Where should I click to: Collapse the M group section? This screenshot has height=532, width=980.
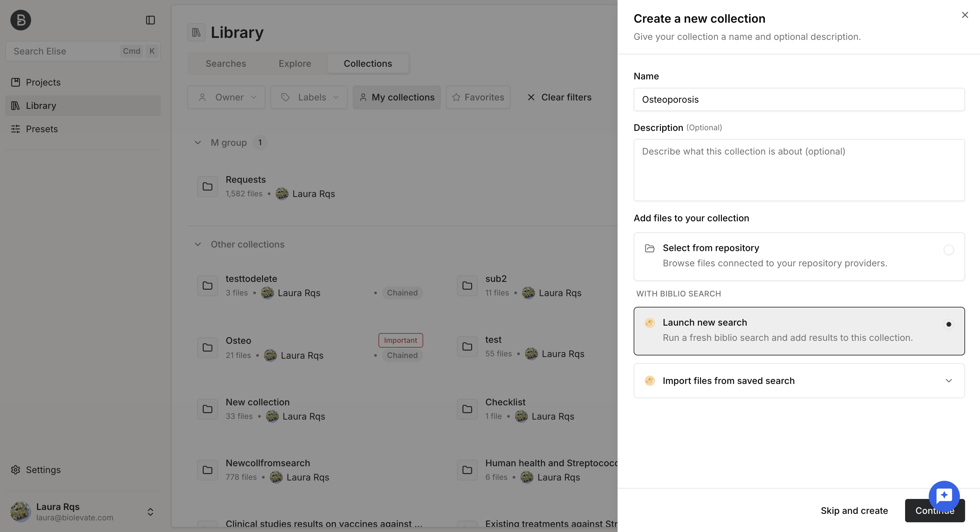(x=197, y=143)
